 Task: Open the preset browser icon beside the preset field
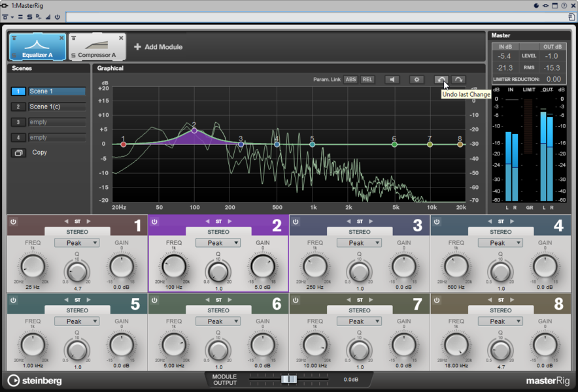[571, 17]
